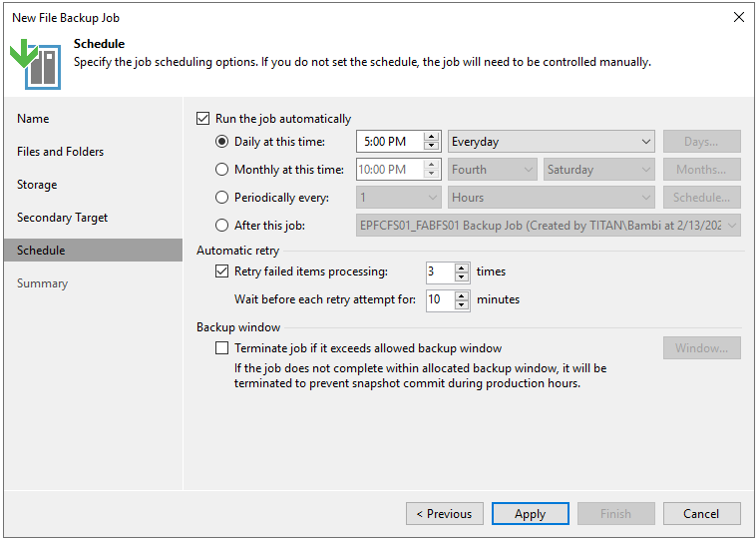Click the Months... button
The image size is (756, 538).
click(701, 170)
